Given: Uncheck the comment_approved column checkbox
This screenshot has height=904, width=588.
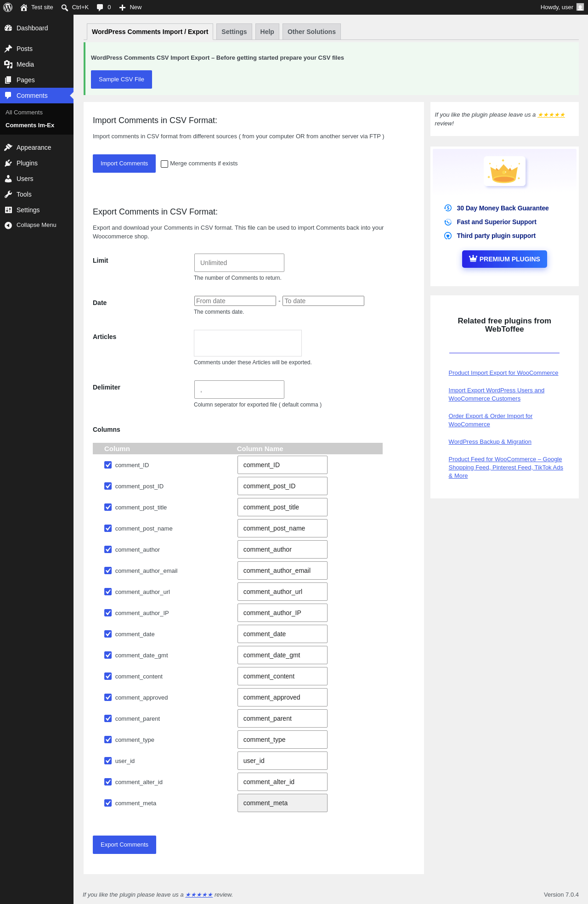Looking at the screenshot, I should tap(108, 697).
